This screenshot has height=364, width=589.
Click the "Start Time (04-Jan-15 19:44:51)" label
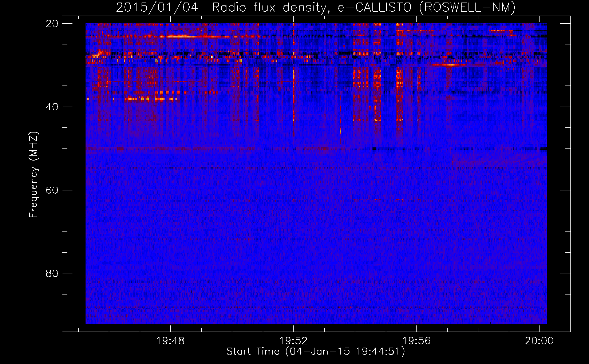click(x=316, y=352)
